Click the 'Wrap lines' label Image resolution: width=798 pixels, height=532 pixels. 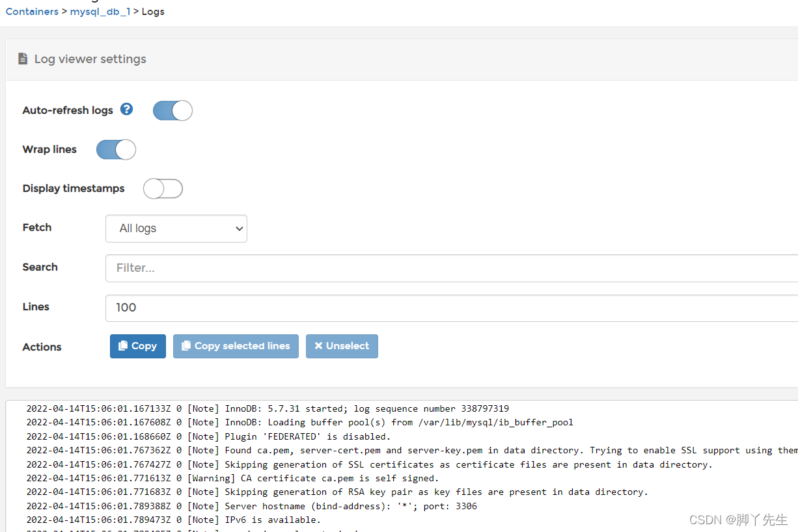pyautogui.click(x=49, y=150)
